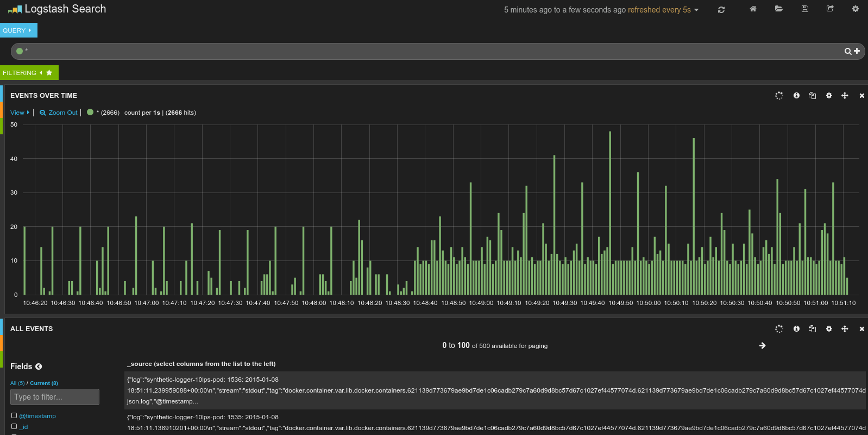The image size is (868, 435).
Task: Open dashboard settings gear in top bar
Action: pos(855,9)
